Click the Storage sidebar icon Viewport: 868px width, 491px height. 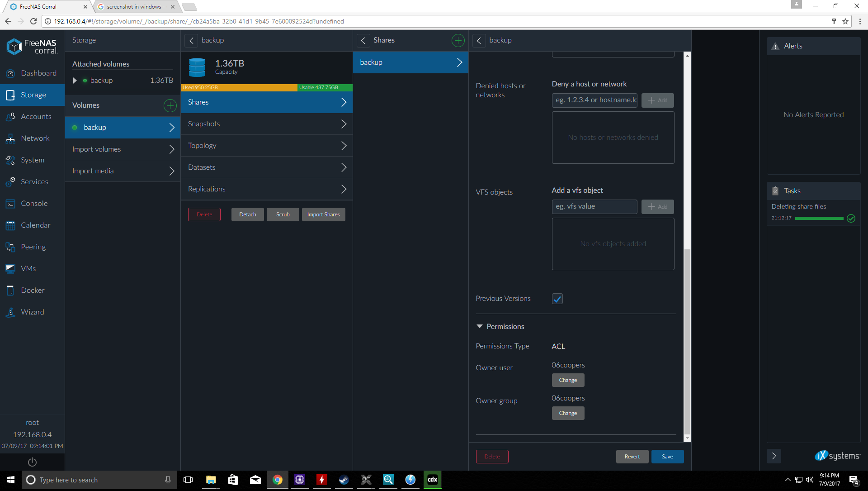click(10, 95)
